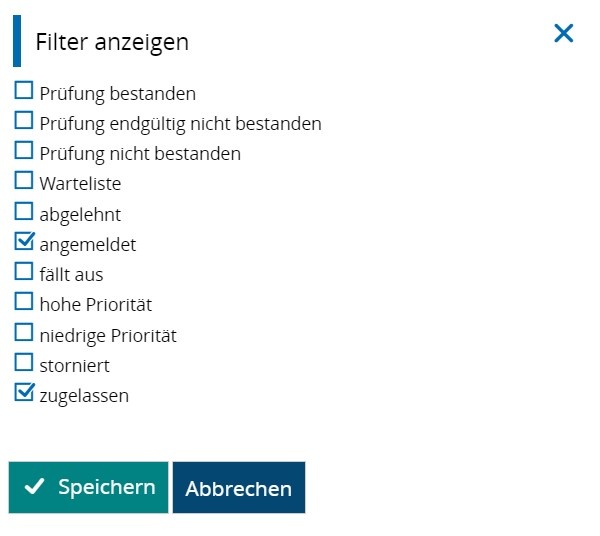Click the 'Warteliste' label text
Image resolution: width=600 pixels, height=536 pixels.
click(x=80, y=184)
